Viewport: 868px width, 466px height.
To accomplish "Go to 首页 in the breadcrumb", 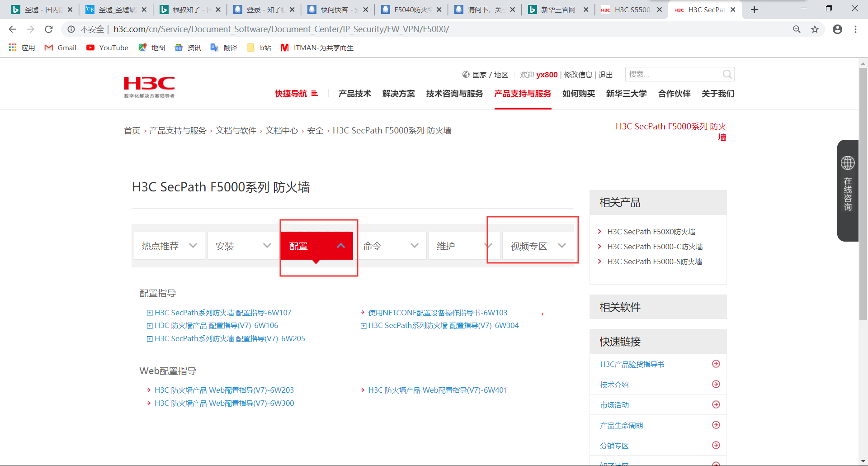I will (x=132, y=131).
